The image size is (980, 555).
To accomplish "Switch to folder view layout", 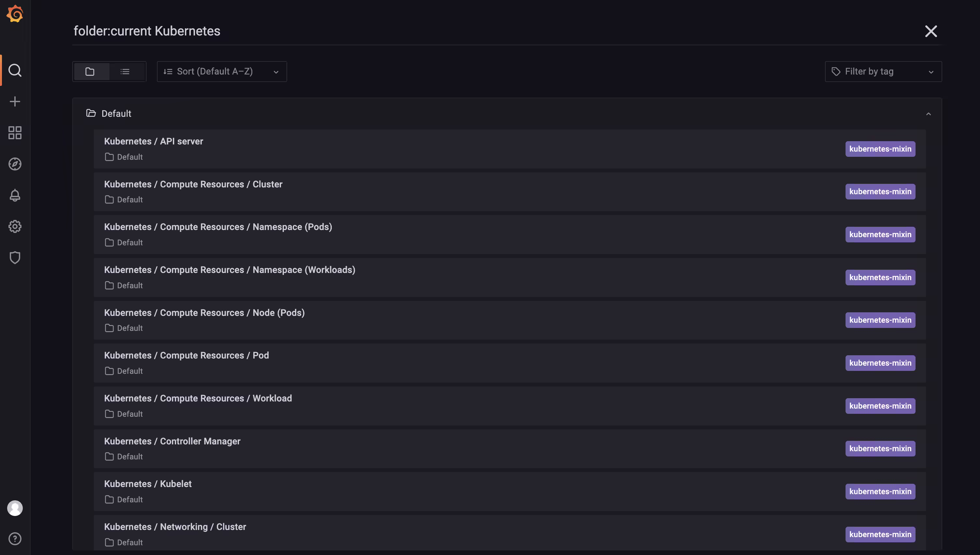I will click(x=90, y=72).
